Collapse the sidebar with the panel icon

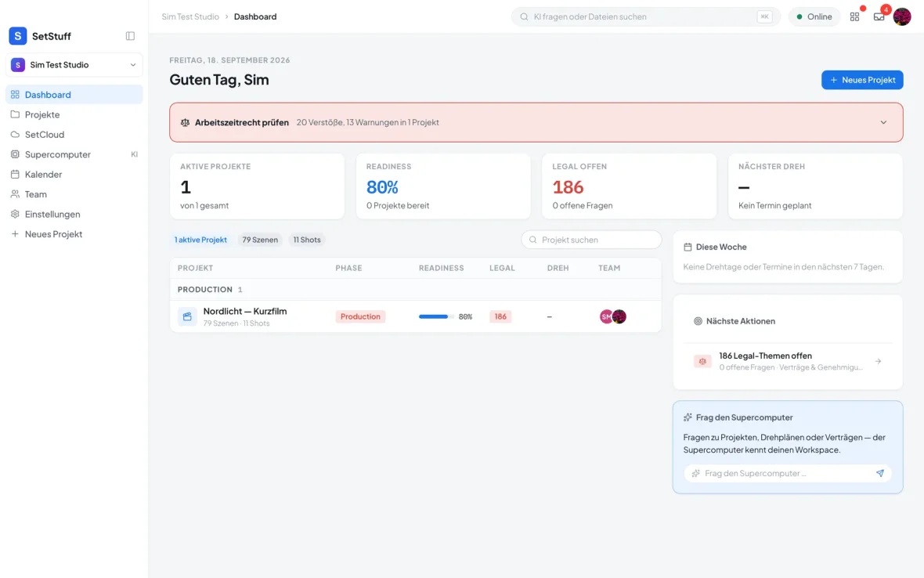coord(130,36)
